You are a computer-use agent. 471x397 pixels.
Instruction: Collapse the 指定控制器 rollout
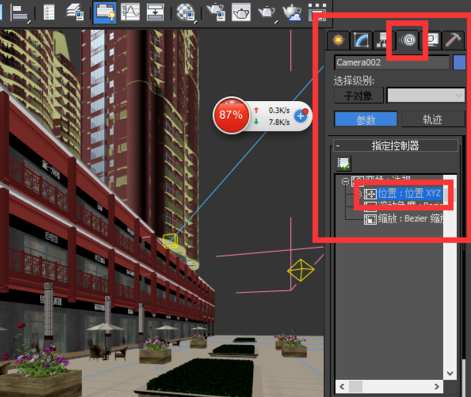(396, 146)
